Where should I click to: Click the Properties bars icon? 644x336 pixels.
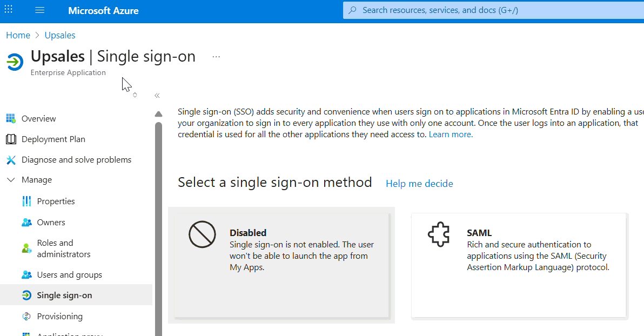point(26,201)
